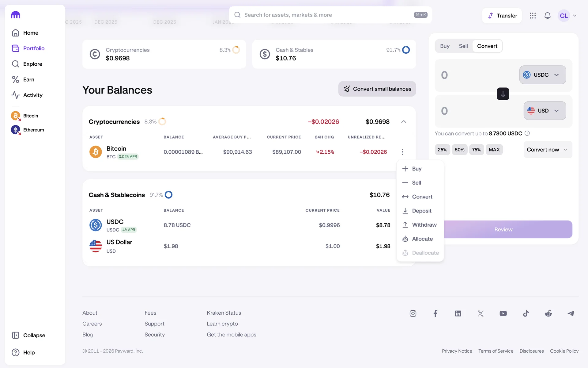Click the info icon beside convert limit
This screenshot has width=588, height=368.
coord(527,133)
